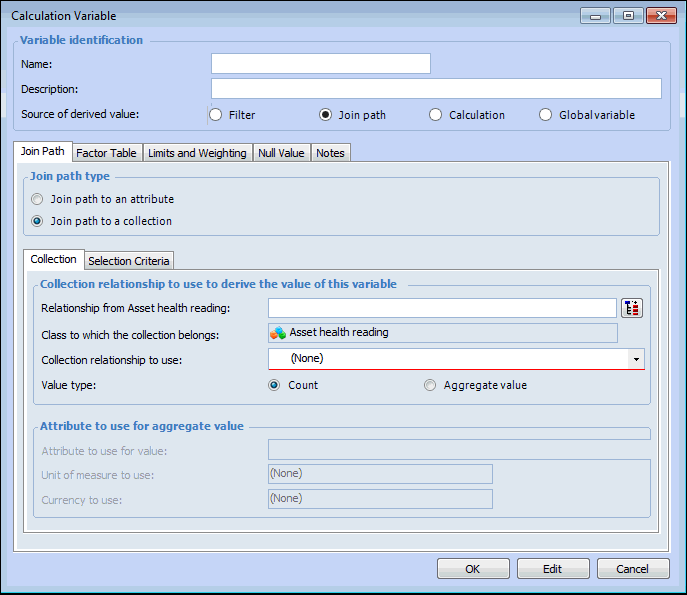Screen dimensions: 687x595
Task: Choose Global variable as source
Action: 545,115
